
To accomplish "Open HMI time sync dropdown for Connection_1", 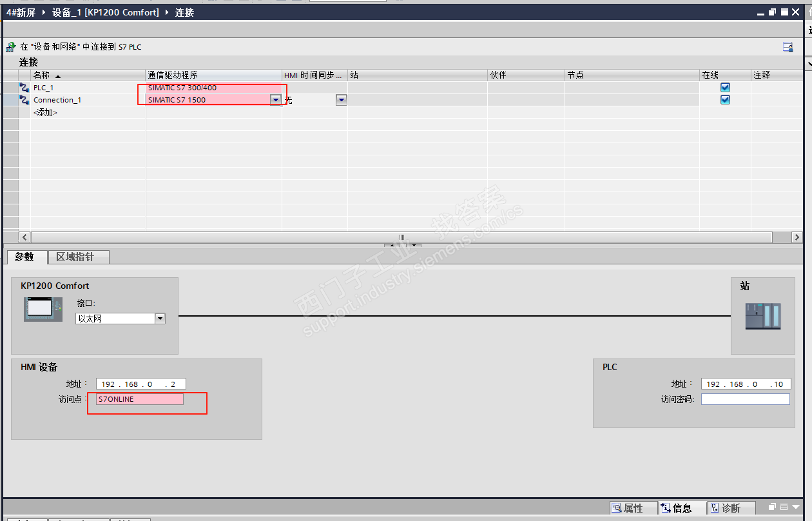I will pos(342,100).
